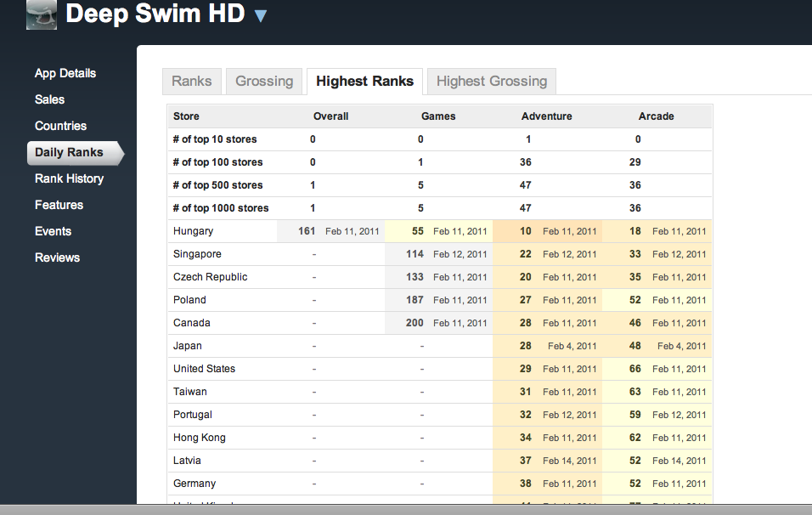Viewport: 812px width, 515px height.
Task: Open Rank History from the sidebar
Action: [70, 178]
